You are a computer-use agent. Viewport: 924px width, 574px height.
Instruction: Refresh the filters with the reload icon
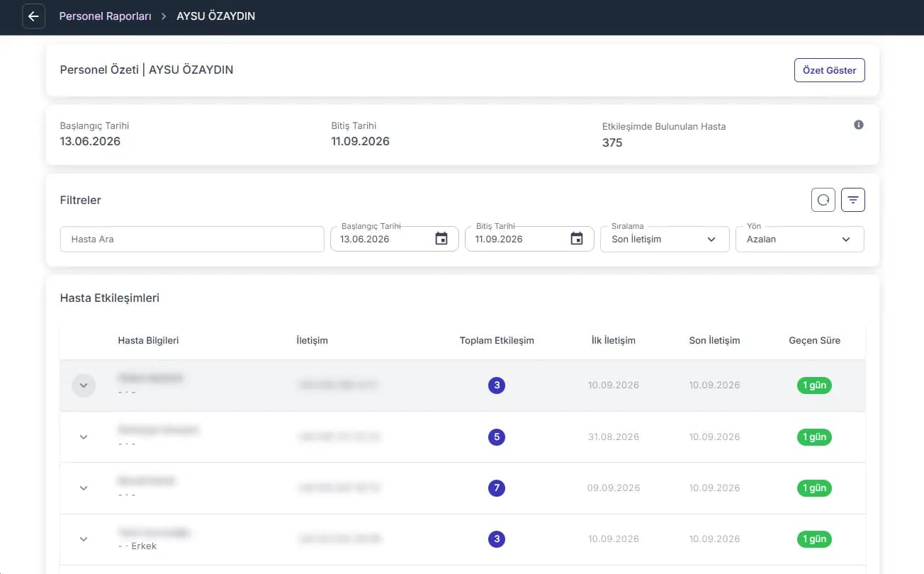point(823,200)
